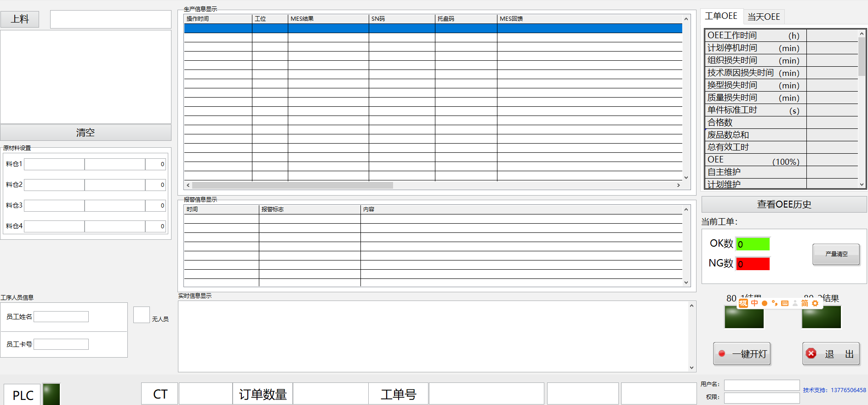The height and width of the screenshot is (405, 868).
Task: Click the 上料 input field
Action: (x=111, y=19)
